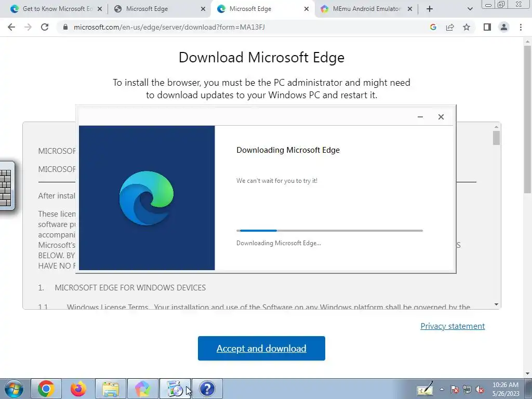Click the download progress bar
Image resolution: width=532 pixels, height=399 pixels.
point(329,231)
